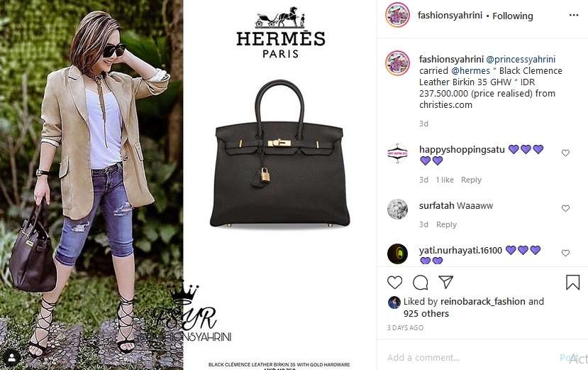Like the yati.nurhayati.16100 comment heart
The height and width of the screenshot is (370, 588).
pos(565,254)
